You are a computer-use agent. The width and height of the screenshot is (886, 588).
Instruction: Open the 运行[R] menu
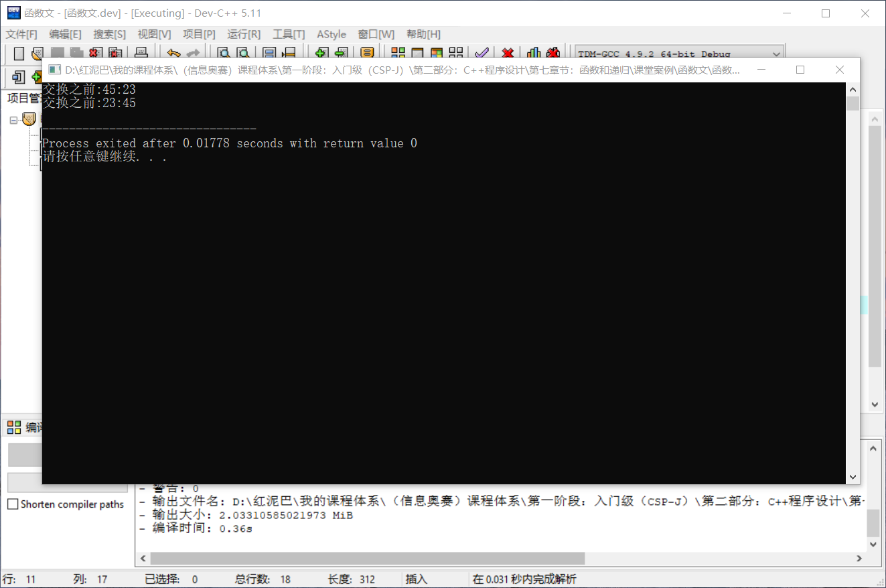[244, 34]
